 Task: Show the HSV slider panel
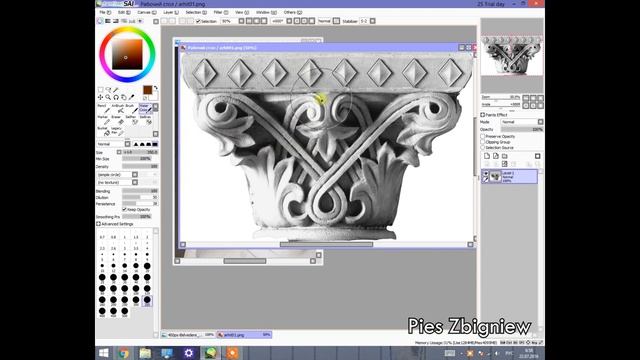point(116,21)
